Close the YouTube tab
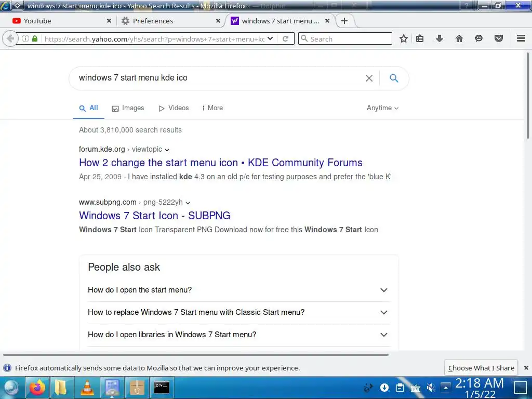Image resolution: width=532 pixels, height=399 pixels. [x=109, y=21]
